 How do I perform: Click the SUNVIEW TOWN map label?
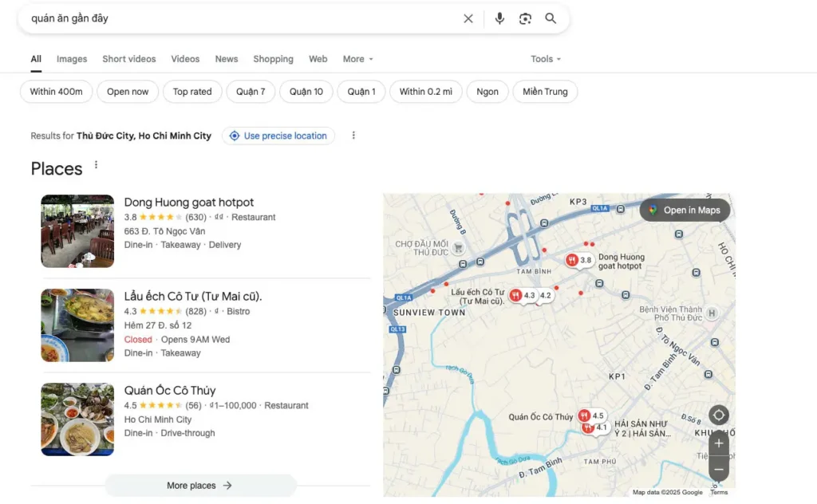point(429,313)
